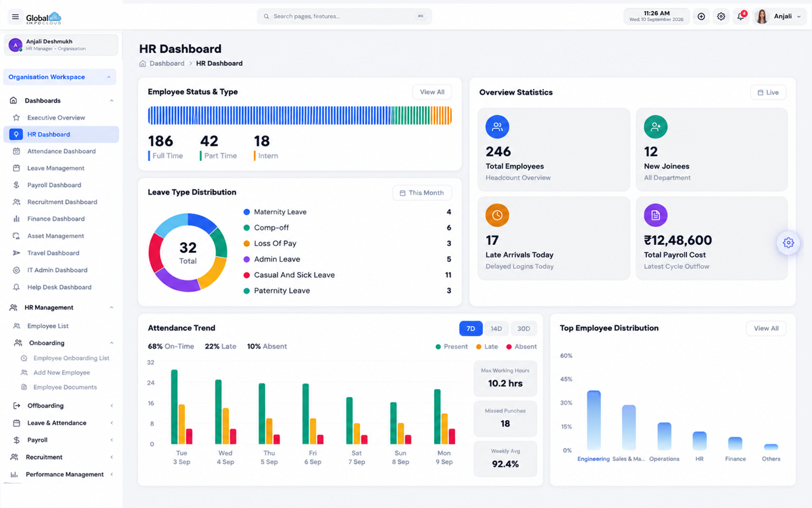
Task: Click the Total Employees blue icon
Action: click(497, 127)
